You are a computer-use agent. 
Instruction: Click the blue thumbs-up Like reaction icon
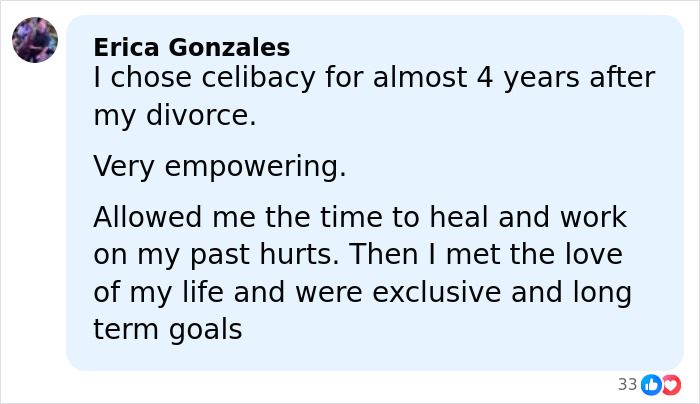point(651,384)
